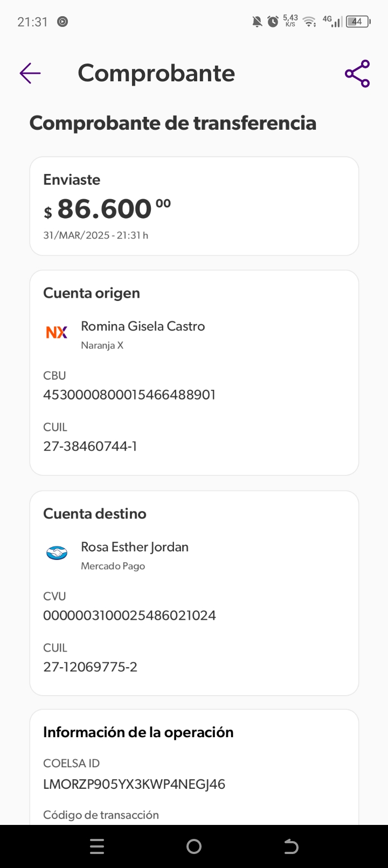Tap the origin CUIL 27-38460744-1
Viewport: 388px width, 868px height.
point(90,446)
